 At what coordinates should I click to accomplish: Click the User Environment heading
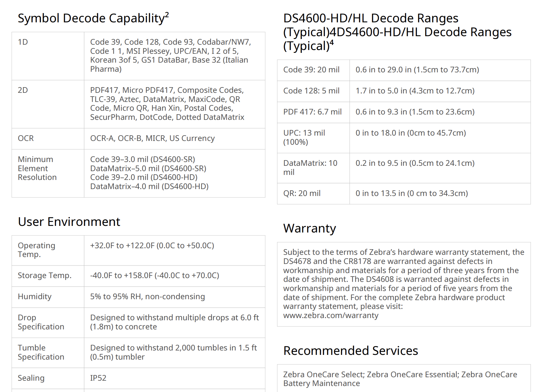[x=69, y=222]
